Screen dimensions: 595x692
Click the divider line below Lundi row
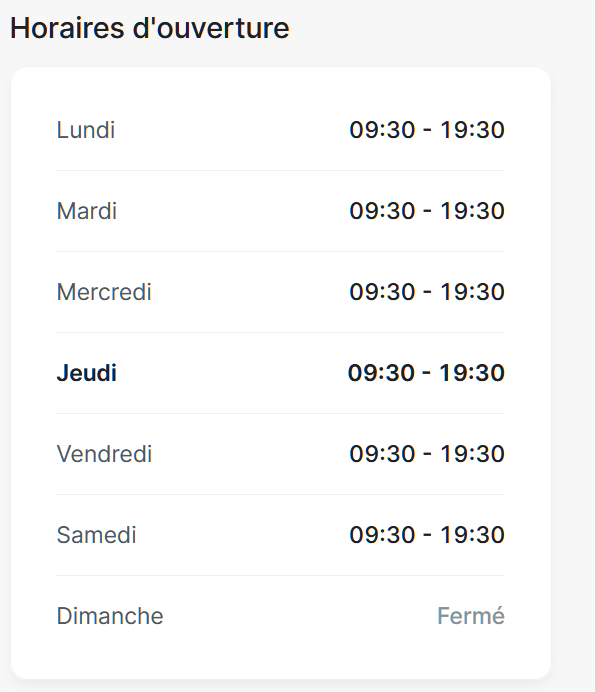tap(280, 170)
